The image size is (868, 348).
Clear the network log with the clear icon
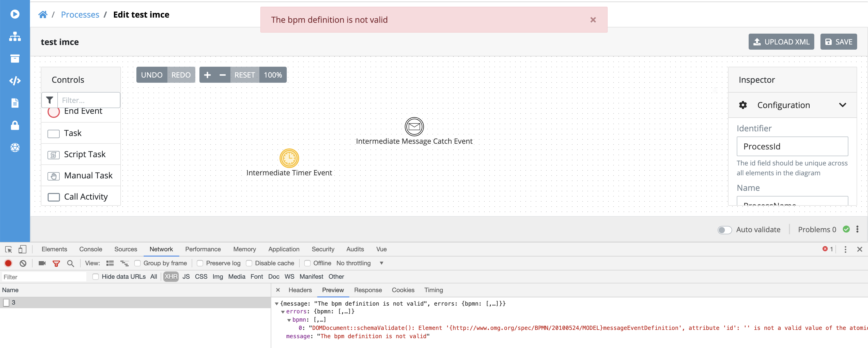click(22, 263)
